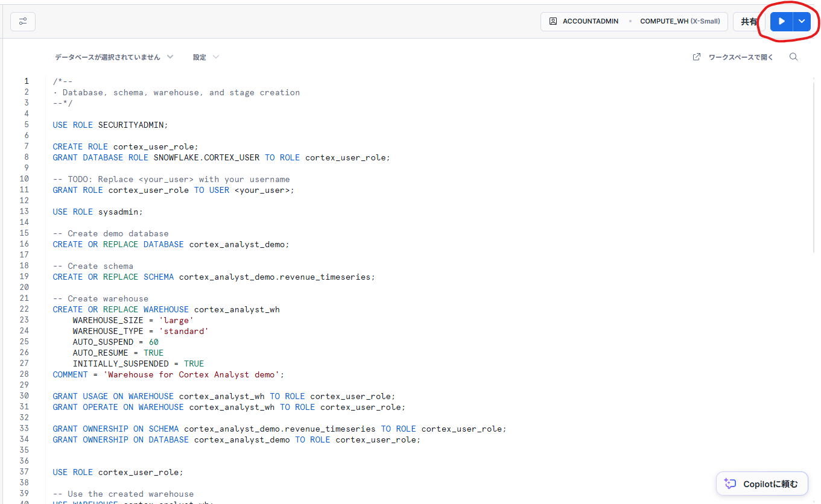Click 'cortex_analyst_demo.revenue_timeseries;' on line 19
The image size is (821, 504).
click(x=277, y=277)
